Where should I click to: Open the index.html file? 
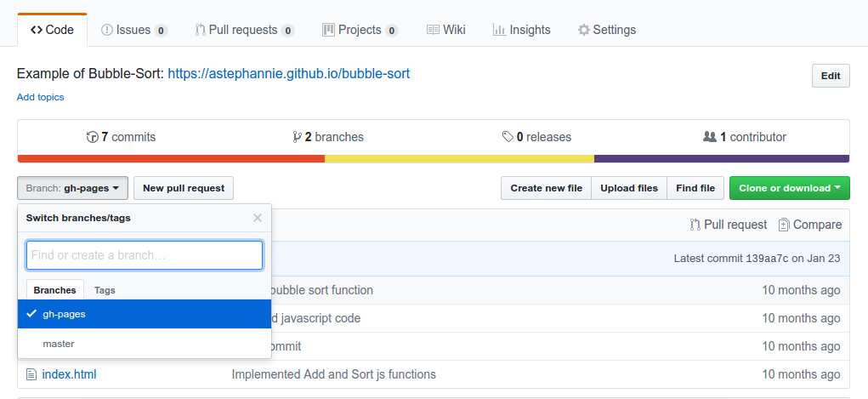69,374
